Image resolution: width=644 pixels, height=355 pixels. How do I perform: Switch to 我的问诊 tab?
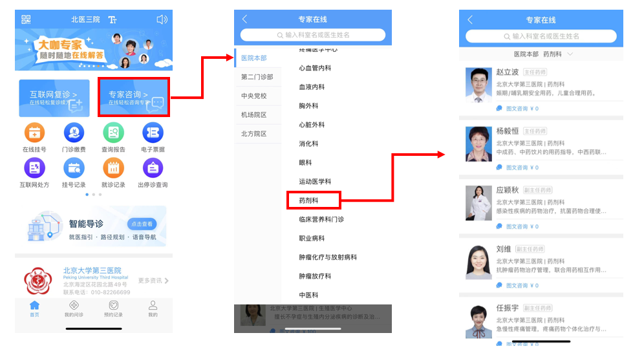click(74, 308)
